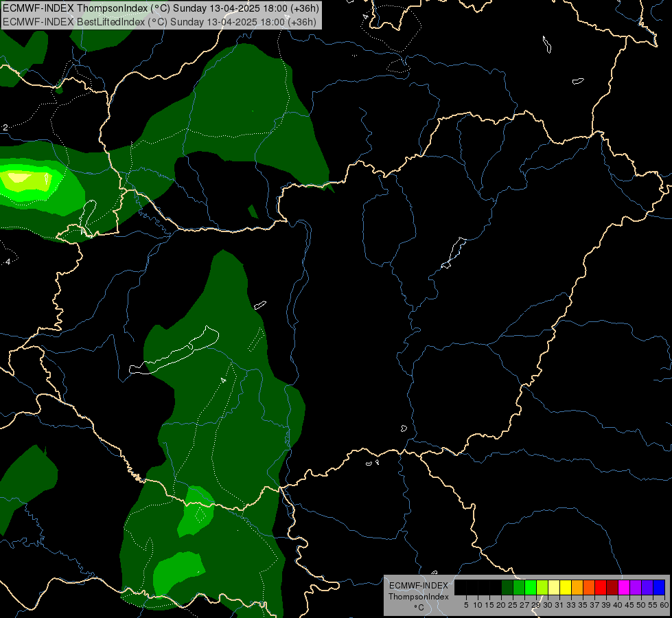Click the legend scale value 27
The height and width of the screenshot is (618, 672).
point(524,605)
